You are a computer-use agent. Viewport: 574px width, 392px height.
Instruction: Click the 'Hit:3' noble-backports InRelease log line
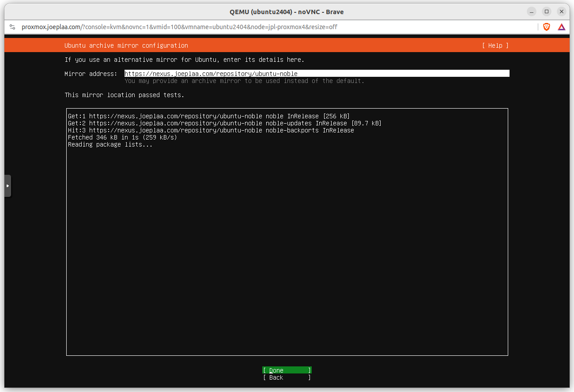211,130
